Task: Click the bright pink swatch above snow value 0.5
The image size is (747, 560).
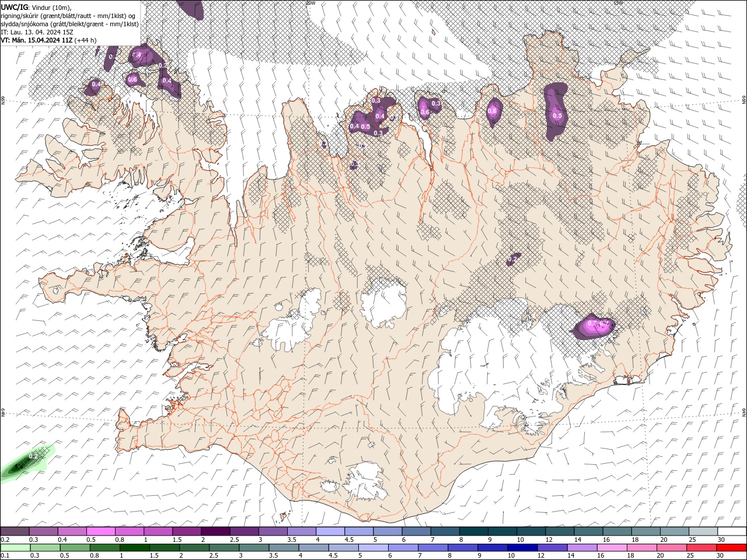Action: click(101, 531)
